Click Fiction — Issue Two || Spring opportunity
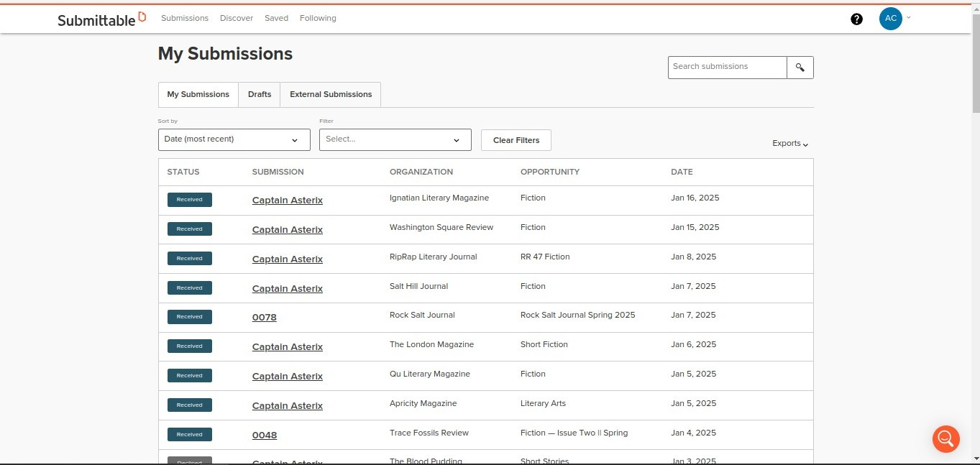Viewport: 980px width, 465px height. [574, 433]
